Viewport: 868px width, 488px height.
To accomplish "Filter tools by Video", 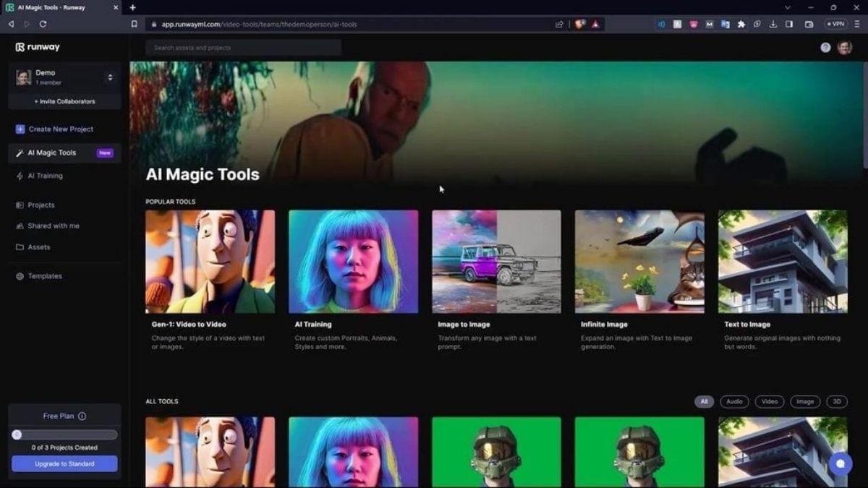I will [x=769, y=401].
